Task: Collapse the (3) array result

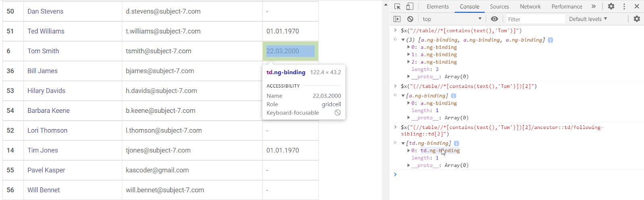Action: [x=403, y=40]
